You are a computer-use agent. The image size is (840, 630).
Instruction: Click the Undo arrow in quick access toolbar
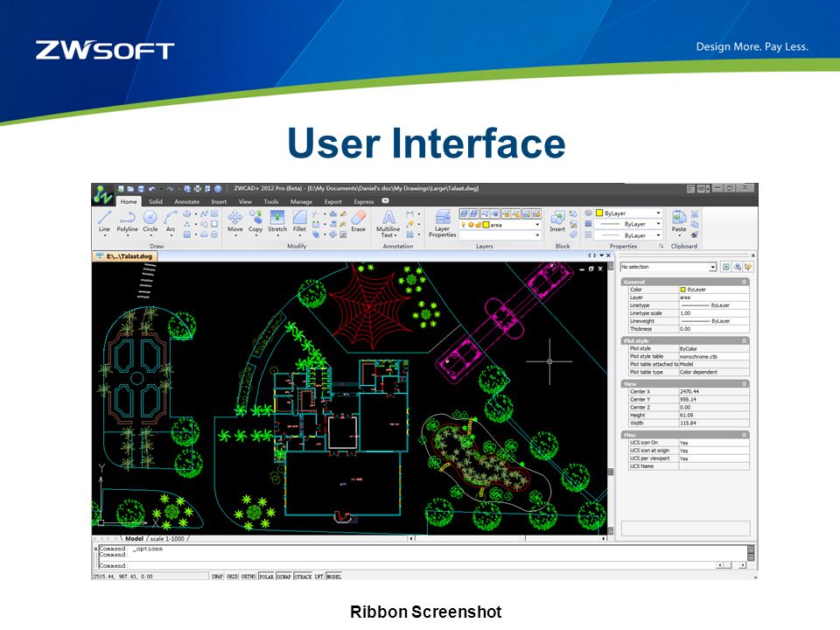pyautogui.click(x=152, y=189)
